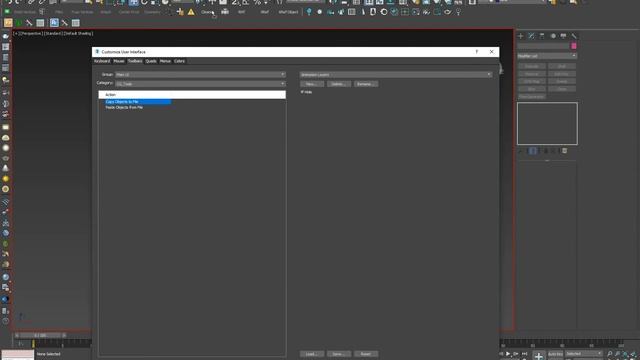Click the viewport plus menu label
This screenshot has height=360, width=640.
click(x=16, y=33)
